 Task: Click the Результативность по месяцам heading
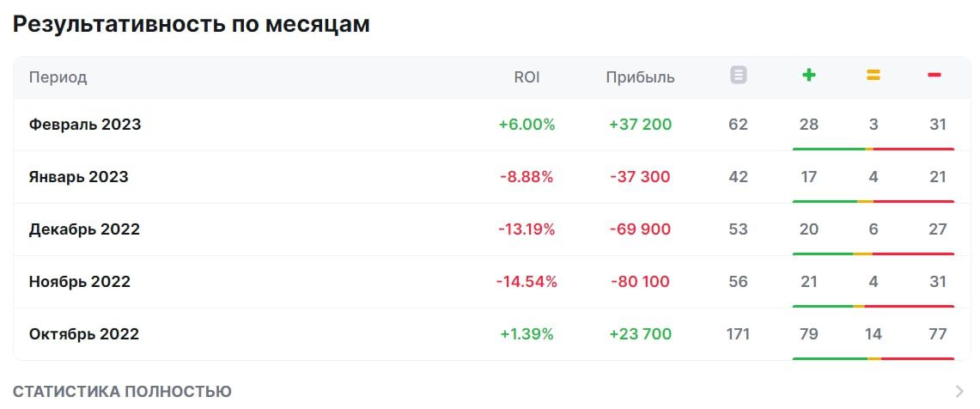(192, 24)
